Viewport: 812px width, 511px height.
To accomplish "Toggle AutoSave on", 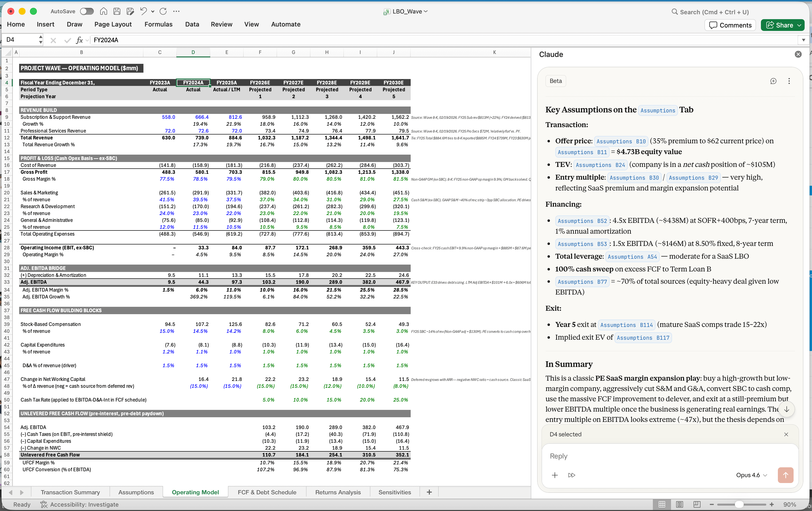I will pos(87,11).
